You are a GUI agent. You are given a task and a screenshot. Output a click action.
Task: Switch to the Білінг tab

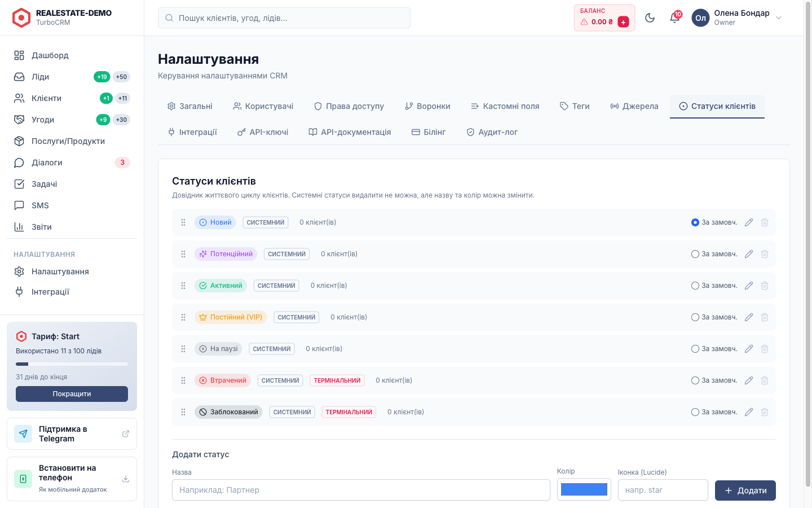(x=429, y=132)
